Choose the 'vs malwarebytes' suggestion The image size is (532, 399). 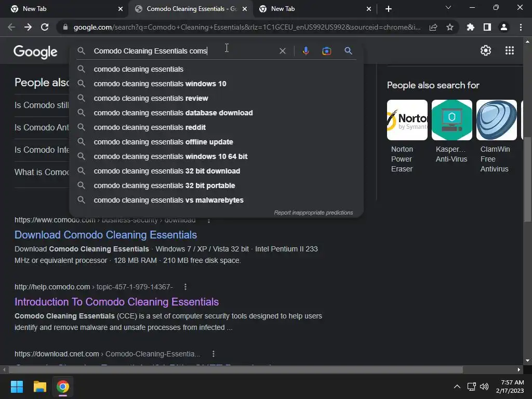(x=216, y=201)
